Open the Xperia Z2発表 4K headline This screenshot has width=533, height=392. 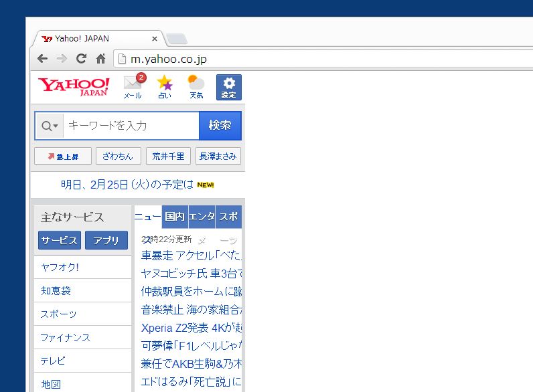pyautogui.click(x=191, y=328)
